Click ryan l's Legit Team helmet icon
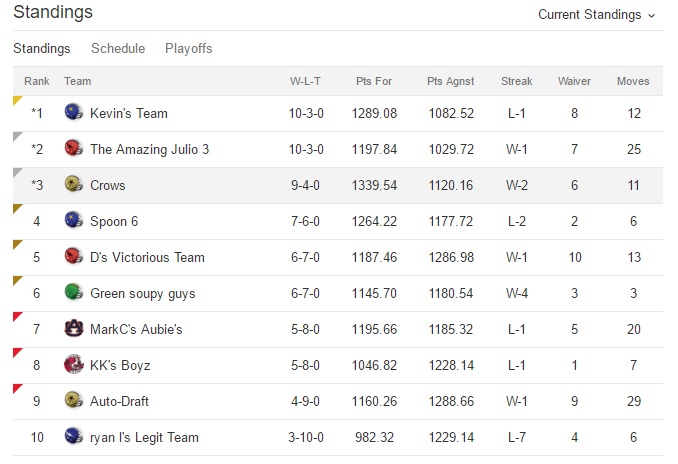Screen dimensions: 678x464 point(73,437)
